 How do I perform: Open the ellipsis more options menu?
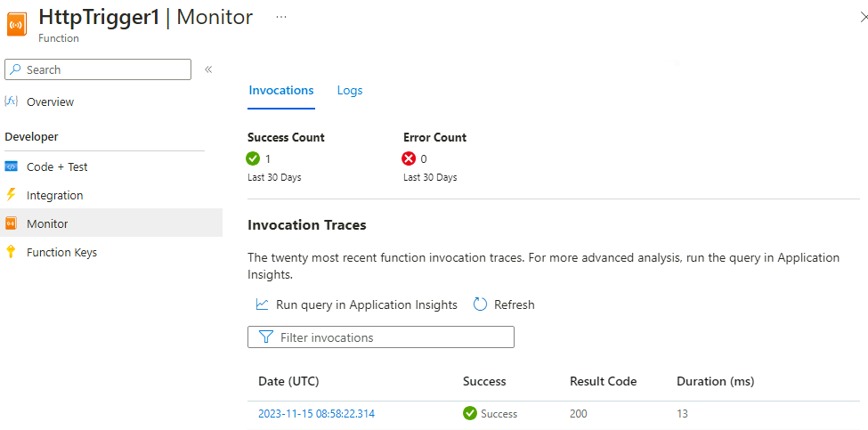[281, 17]
